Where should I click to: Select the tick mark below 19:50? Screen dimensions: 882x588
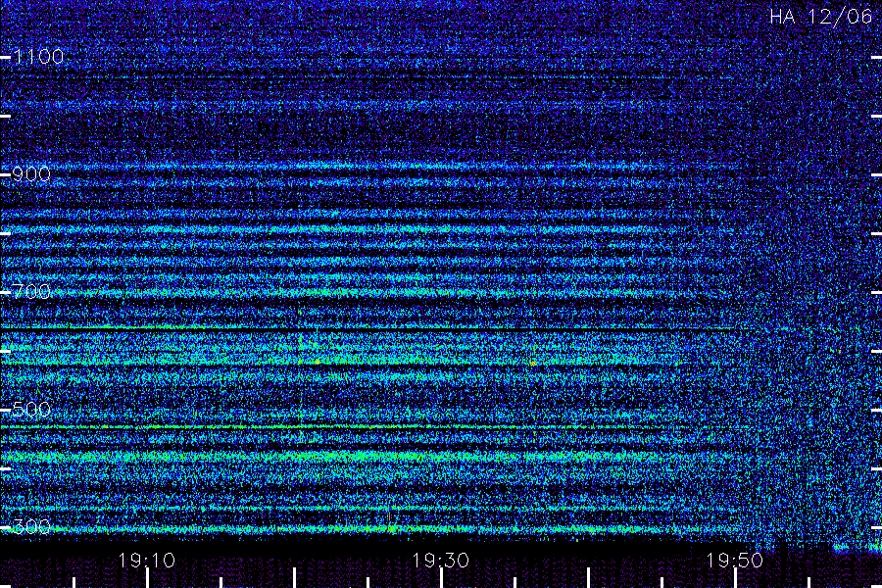(x=735, y=578)
